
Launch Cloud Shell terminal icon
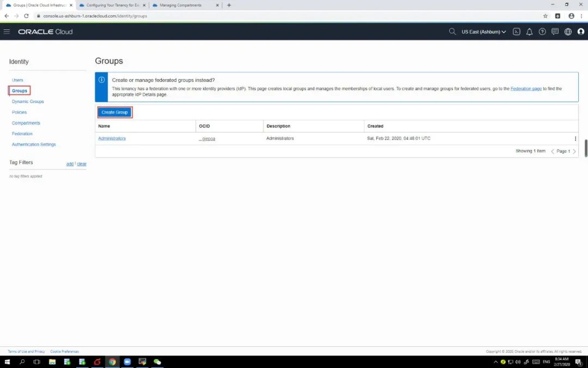[x=516, y=32]
